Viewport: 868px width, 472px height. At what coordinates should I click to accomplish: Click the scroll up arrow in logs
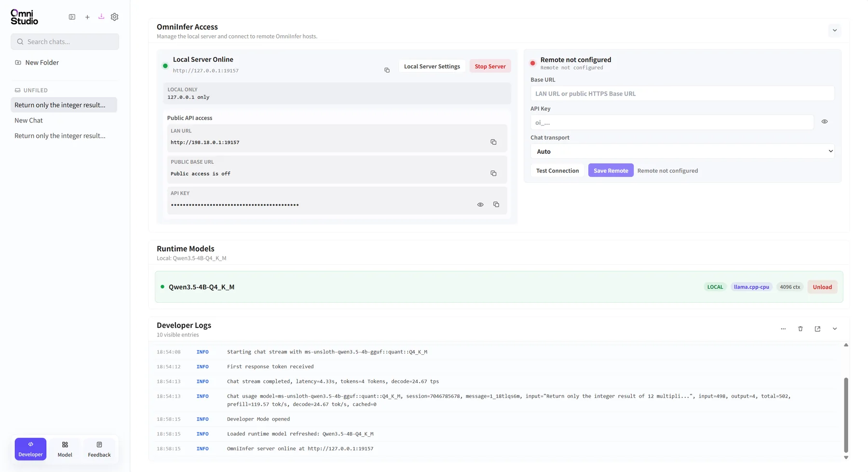[846, 345]
